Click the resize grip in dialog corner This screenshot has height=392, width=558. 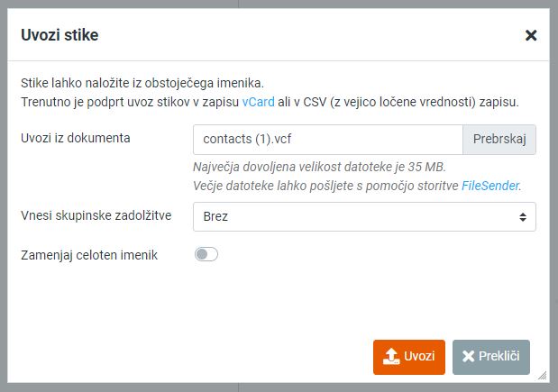(x=542, y=375)
